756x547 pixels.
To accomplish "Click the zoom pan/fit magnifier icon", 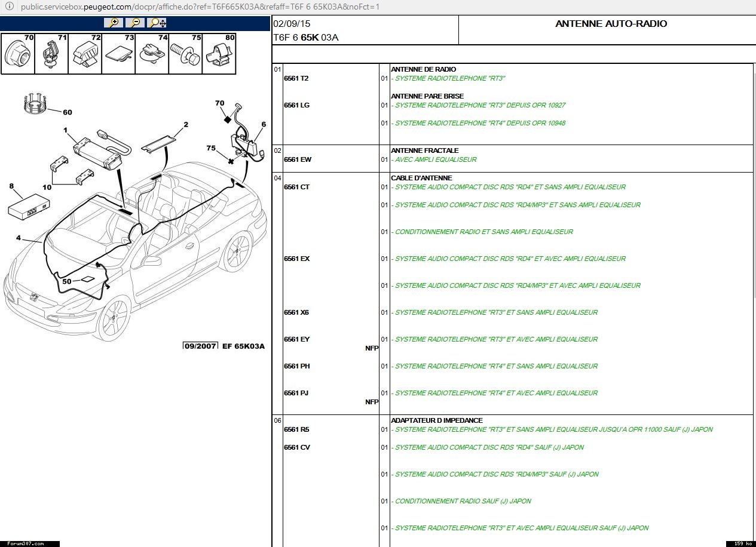I will coord(158,23).
